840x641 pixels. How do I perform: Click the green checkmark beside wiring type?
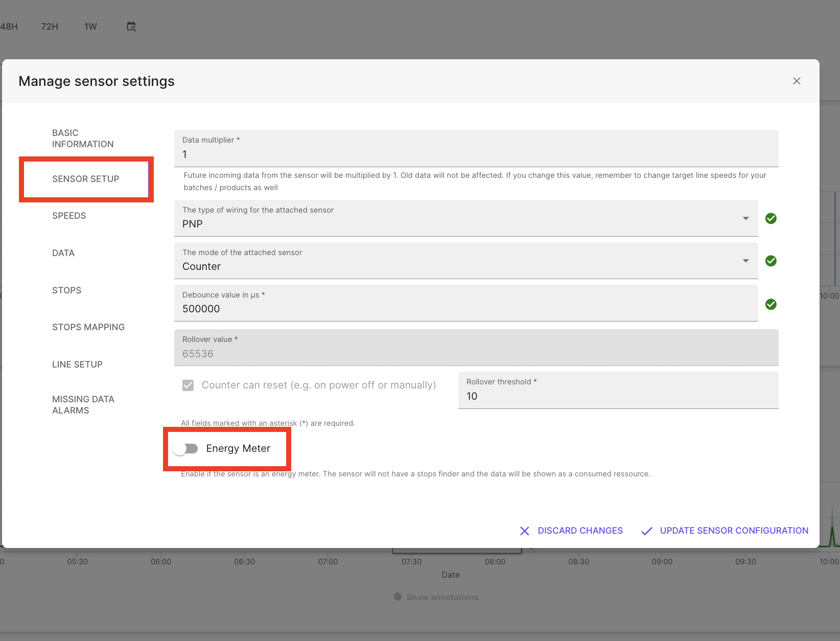click(771, 219)
